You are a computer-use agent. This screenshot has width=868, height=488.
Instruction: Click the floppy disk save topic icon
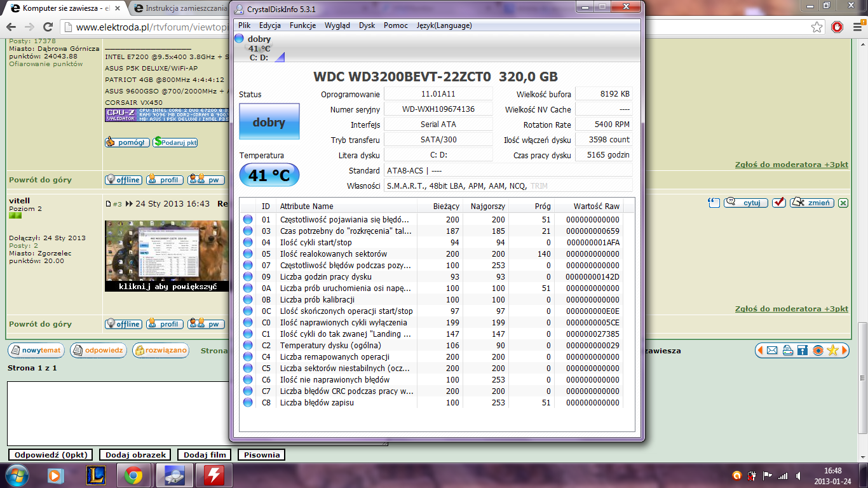[x=803, y=350]
